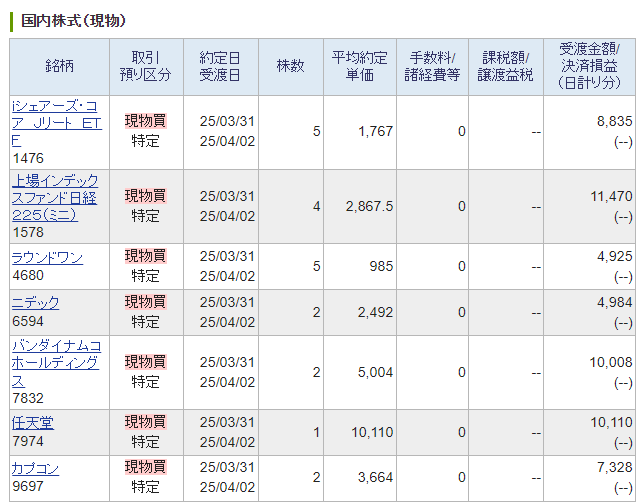Click share count 4 in 1578 row
Viewport: 636px width, 503px height.
click(x=316, y=207)
